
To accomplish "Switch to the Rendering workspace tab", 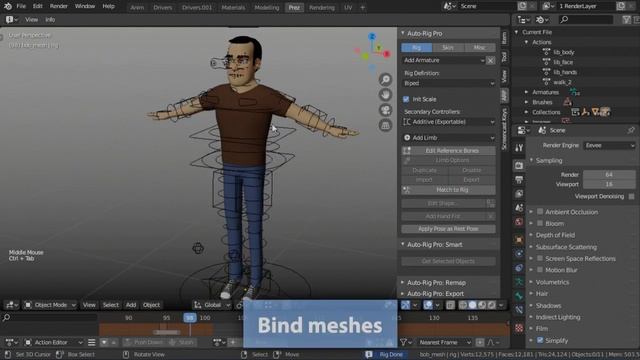I will pyautogui.click(x=322, y=7).
